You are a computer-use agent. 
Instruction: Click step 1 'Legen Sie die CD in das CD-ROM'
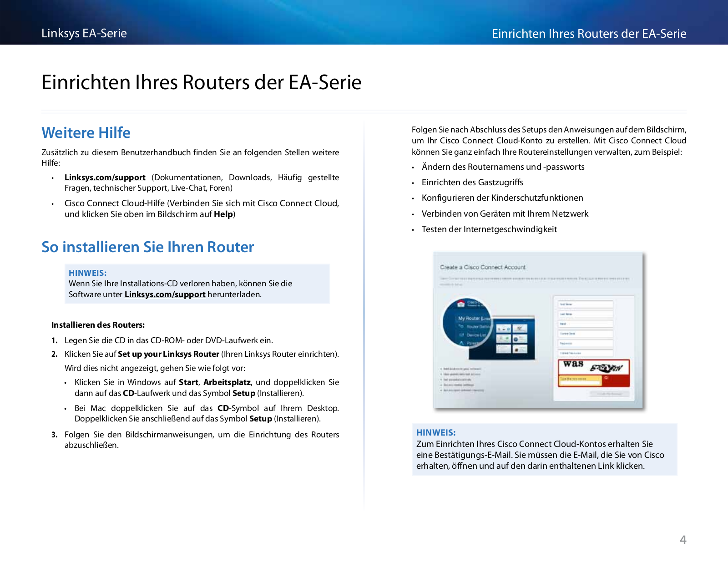(169, 340)
